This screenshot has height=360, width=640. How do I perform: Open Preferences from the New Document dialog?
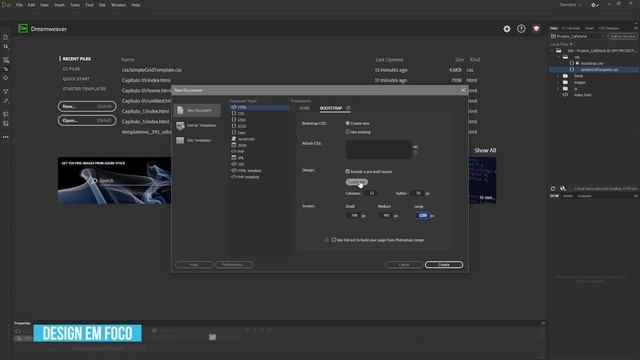234,264
